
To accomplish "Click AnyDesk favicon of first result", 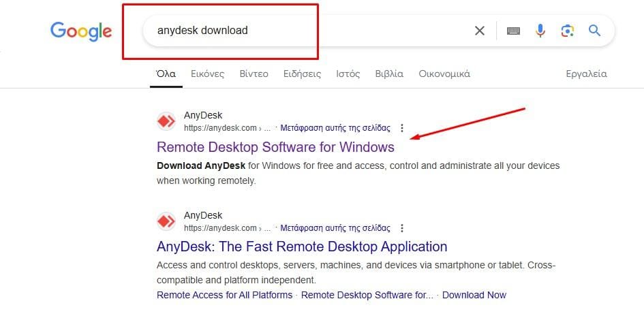I will 166,121.
